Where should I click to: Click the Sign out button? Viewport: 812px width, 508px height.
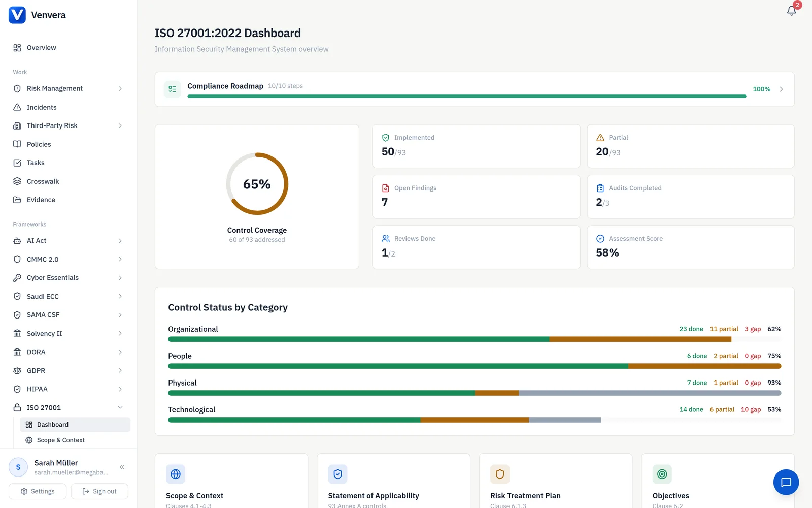tap(99, 491)
